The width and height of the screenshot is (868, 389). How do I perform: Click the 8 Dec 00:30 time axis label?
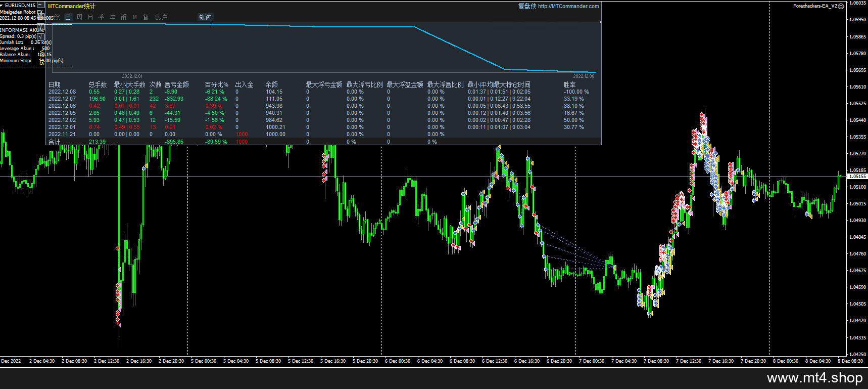click(786, 361)
